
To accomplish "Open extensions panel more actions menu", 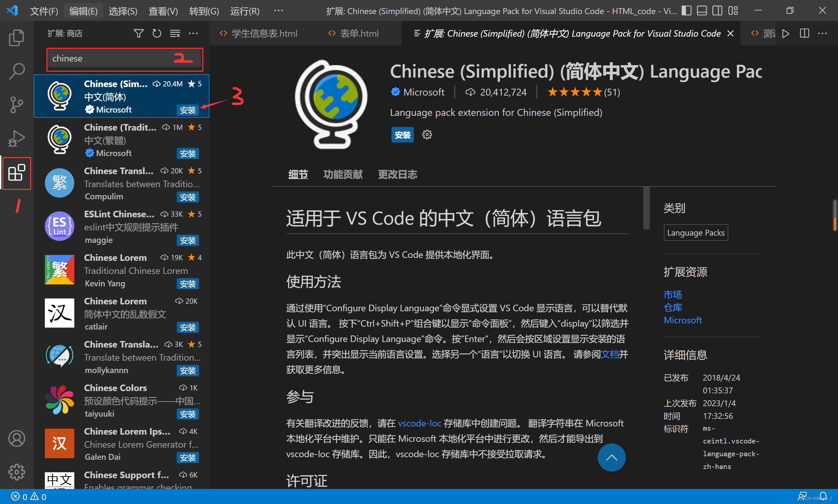I will (193, 33).
